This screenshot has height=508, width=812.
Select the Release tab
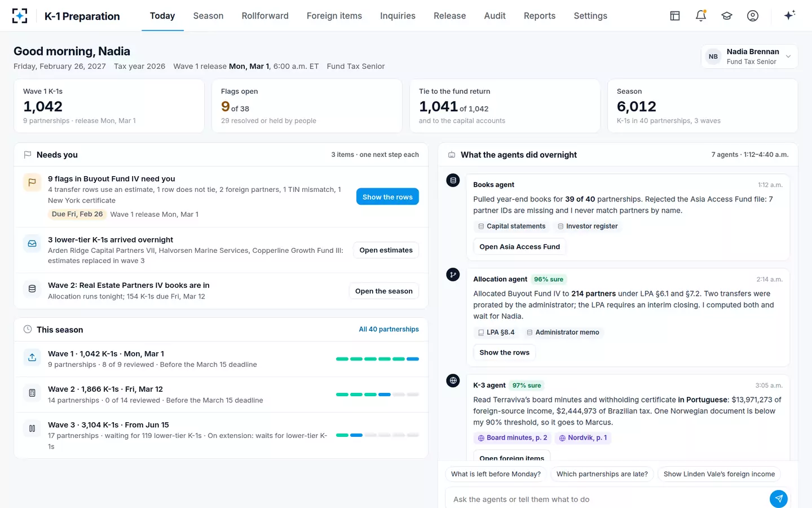point(449,16)
